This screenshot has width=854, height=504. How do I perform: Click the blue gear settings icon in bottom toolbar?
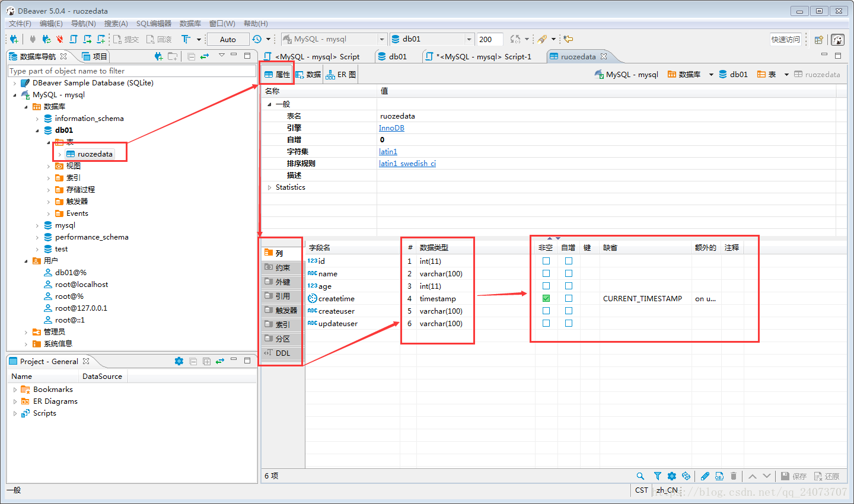click(x=671, y=476)
